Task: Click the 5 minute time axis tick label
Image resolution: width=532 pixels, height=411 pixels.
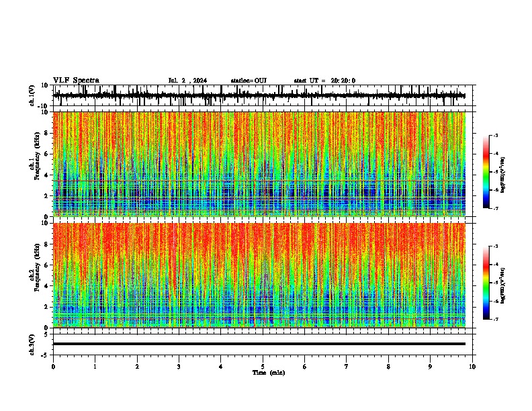Action: click(x=263, y=367)
